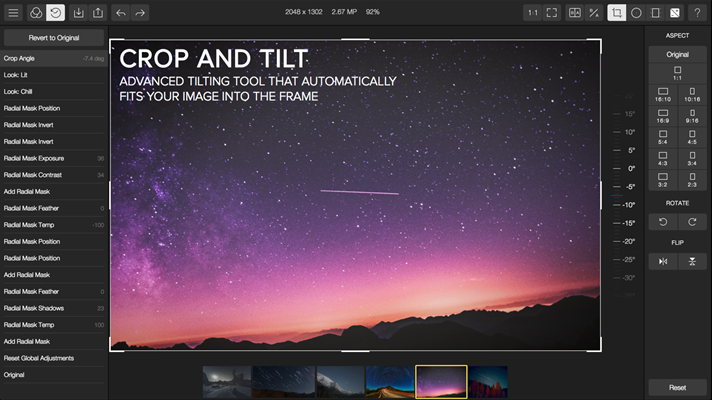Screen dimensions: 712x400
Task: Select Radial Mask Exposure history step
Action: tap(54, 158)
